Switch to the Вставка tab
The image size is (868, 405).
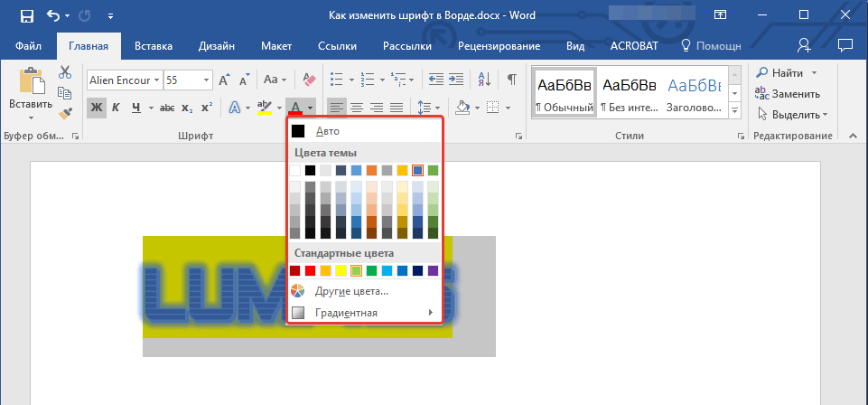154,46
